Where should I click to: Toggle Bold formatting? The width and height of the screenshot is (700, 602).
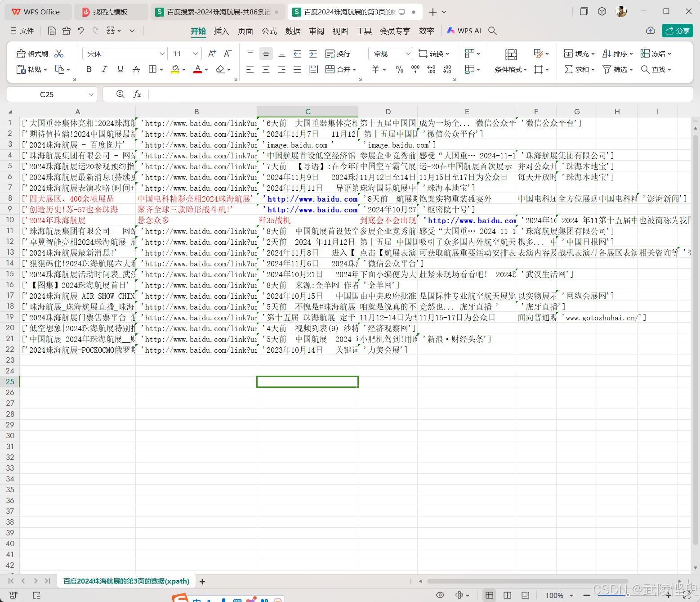pyautogui.click(x=89, y=69)
